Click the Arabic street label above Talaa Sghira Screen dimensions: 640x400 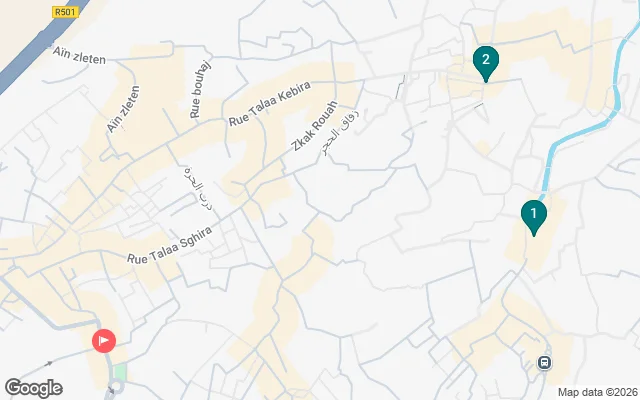pos(198,188)
